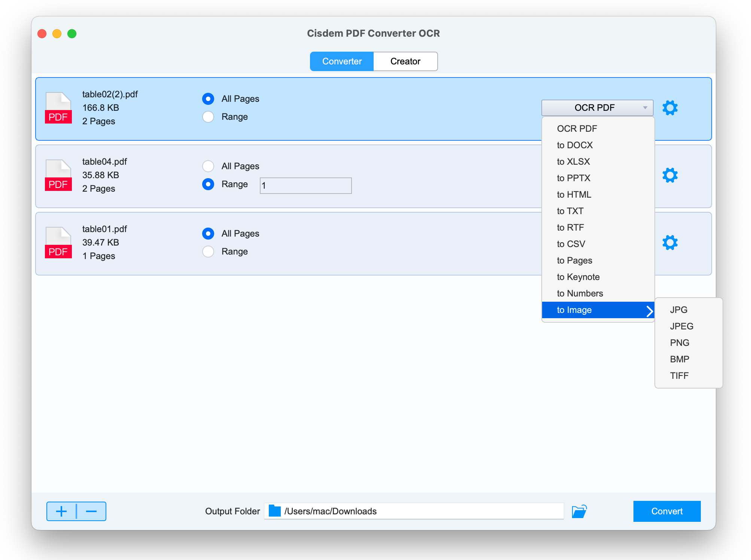The width and height of the screenshot is (751, 560).
Task: Remove selected file using the minus icon
Action: 90,511
